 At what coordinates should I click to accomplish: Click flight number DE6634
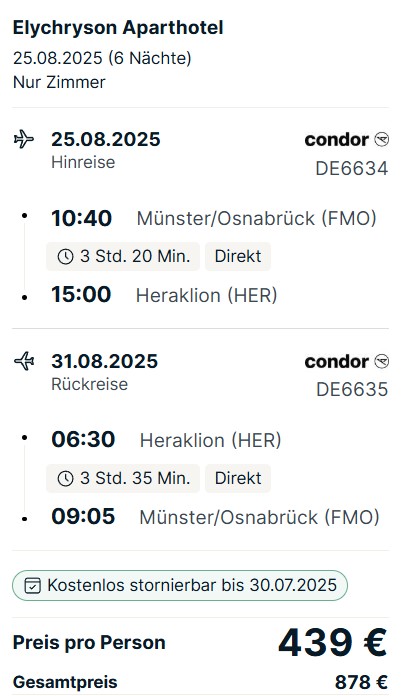click(x=352, y=169)
